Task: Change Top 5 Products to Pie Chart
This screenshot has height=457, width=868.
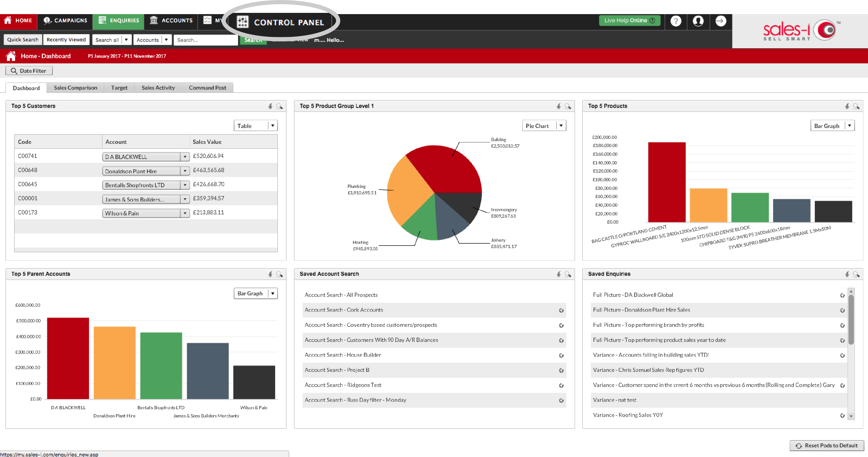Action: (x=850, y=125)
